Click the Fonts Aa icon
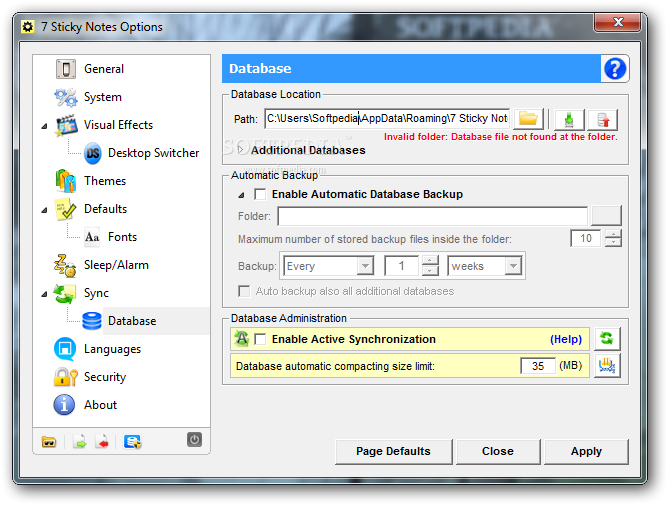Viewport: 668px width, 505px height. (92, 237)
